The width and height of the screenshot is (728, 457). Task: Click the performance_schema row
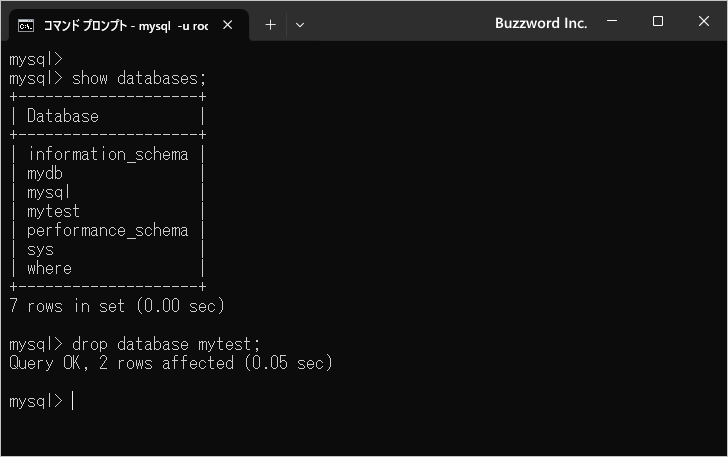[x=108, y=230]
